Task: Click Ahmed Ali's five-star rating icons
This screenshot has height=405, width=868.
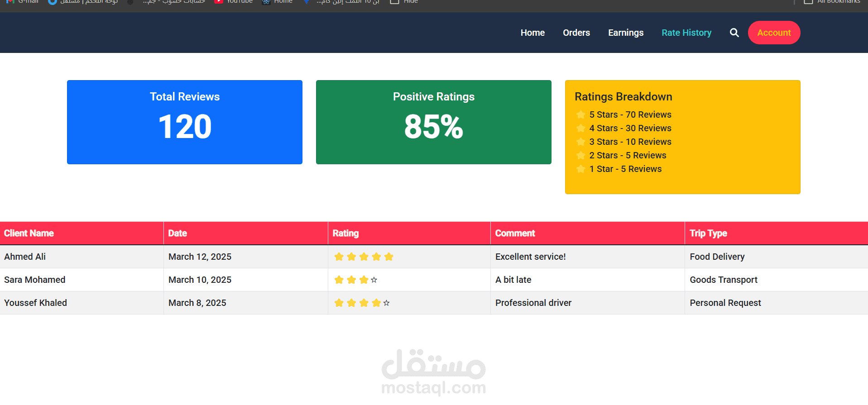Action: pos(364,257)
